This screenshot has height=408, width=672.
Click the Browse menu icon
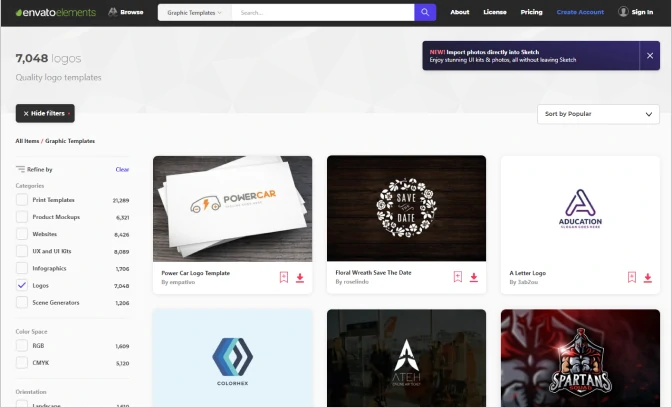[x=113, y=12]
